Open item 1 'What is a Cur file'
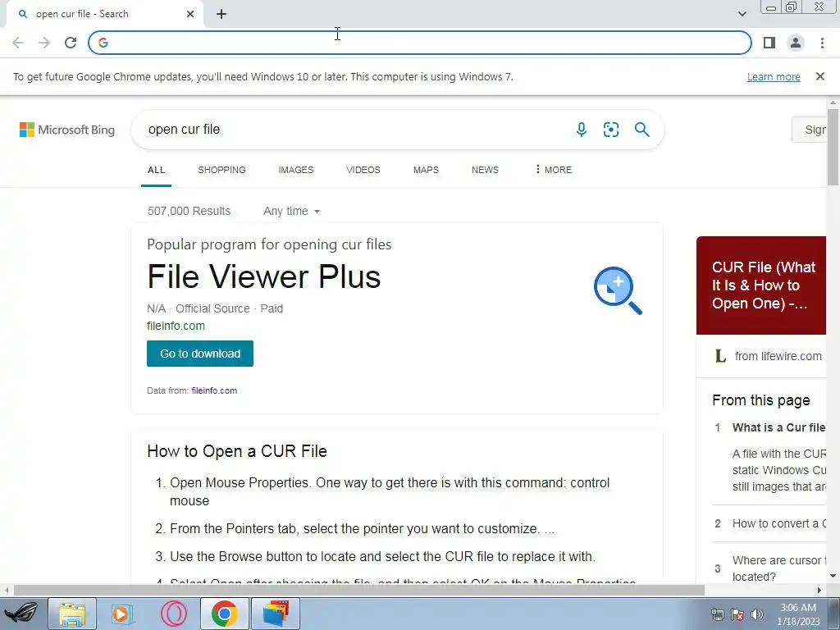Viewport: 840px width, 630px height. (x=778, y=427)
